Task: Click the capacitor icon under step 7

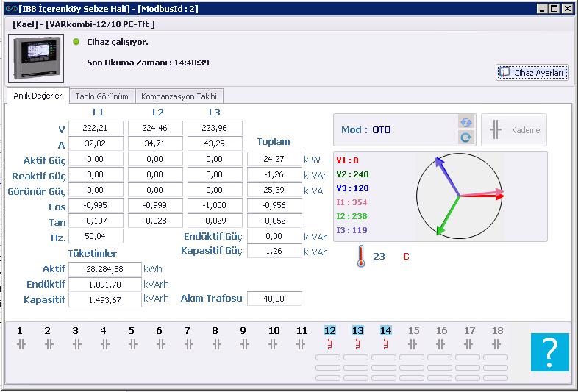Action: tap(188, 344)
